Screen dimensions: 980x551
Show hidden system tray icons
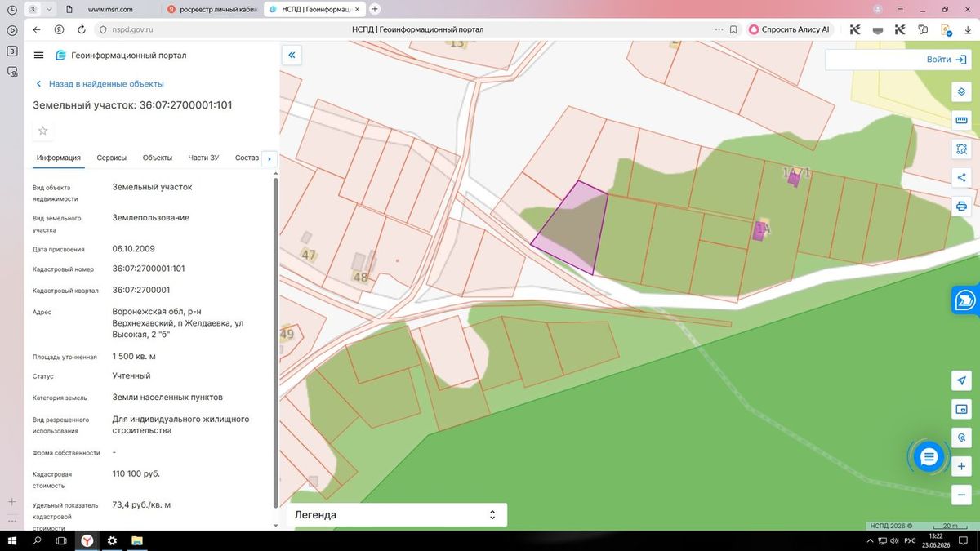click(868, 541)
